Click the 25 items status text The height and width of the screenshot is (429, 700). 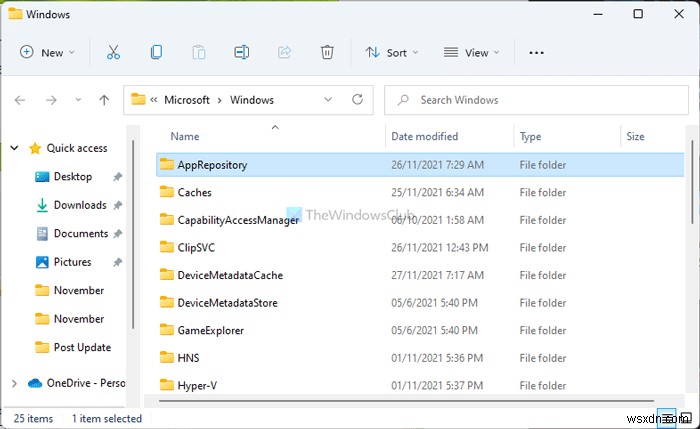coord(33,418)
